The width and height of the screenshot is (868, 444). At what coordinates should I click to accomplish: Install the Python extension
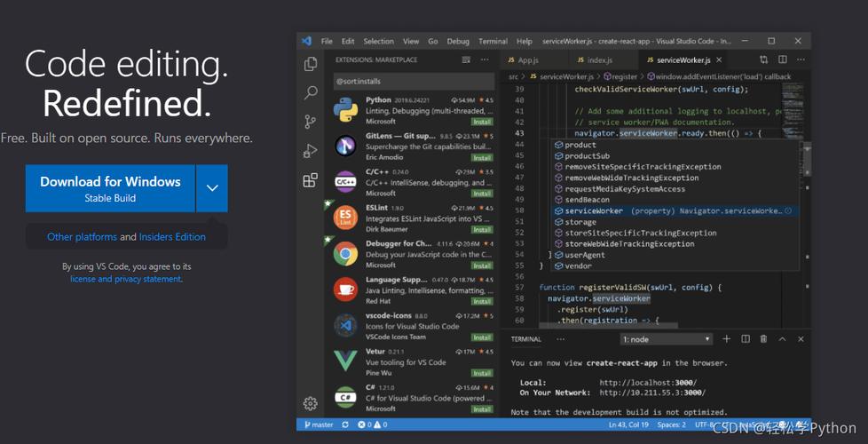[482, 122]
